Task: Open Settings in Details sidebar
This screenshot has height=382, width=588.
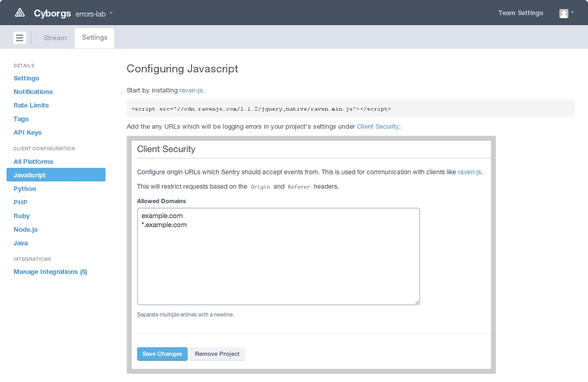Action: 26,78
